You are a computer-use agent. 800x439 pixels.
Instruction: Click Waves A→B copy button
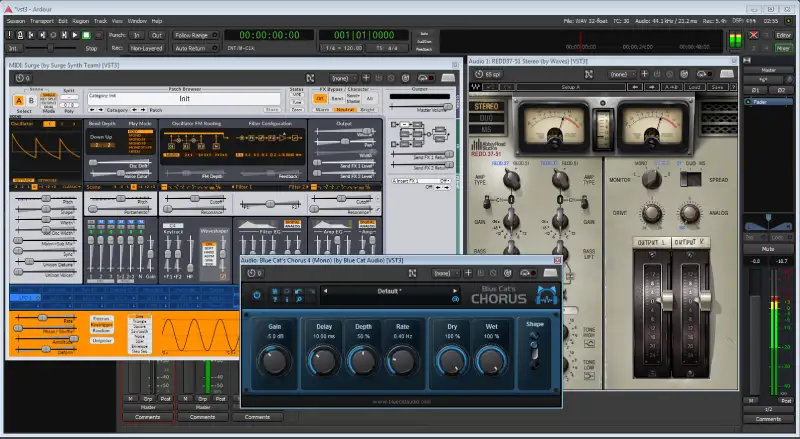click(x=671, y=87)
